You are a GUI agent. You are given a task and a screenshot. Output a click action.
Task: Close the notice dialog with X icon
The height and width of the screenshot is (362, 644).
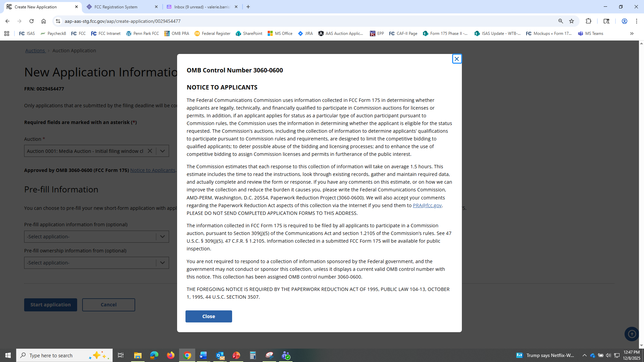click(x=457, y=59)
